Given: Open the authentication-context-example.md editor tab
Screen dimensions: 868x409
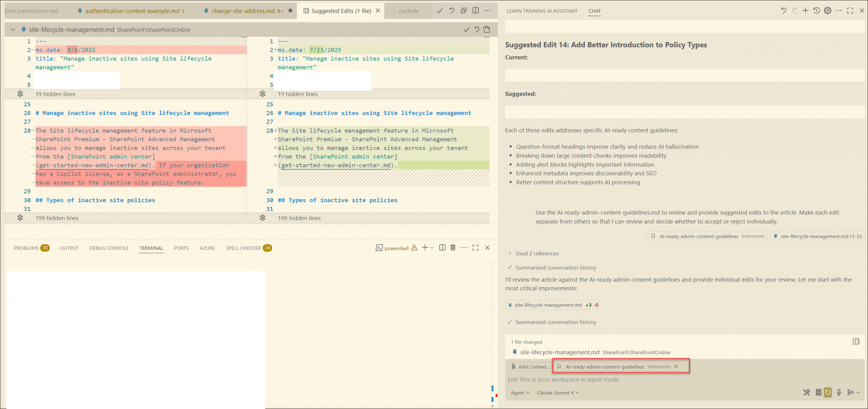Looking at the screenshot, I should point(132,11).
